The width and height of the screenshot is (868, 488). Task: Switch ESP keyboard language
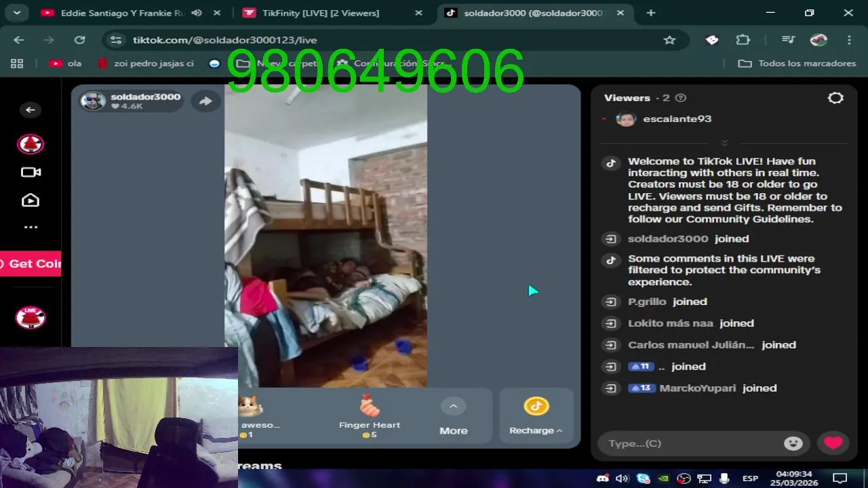coord(750,479)
